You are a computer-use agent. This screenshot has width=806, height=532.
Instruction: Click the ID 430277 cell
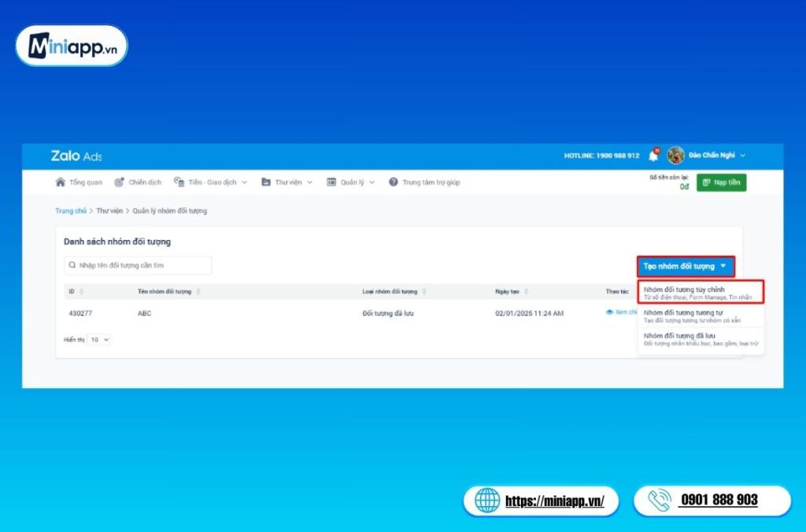pyautogui.click(x=80, y=313)
